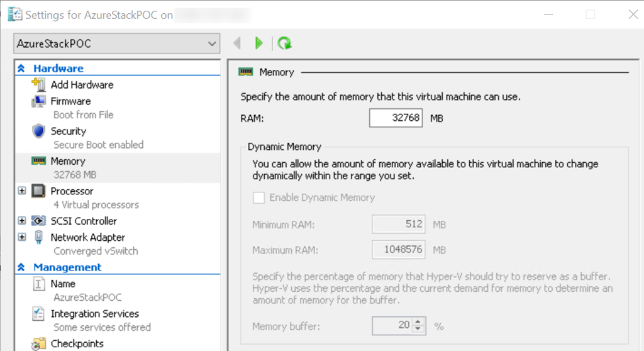Decrease Memory buffer with down spinner arrow

(418, 329)
